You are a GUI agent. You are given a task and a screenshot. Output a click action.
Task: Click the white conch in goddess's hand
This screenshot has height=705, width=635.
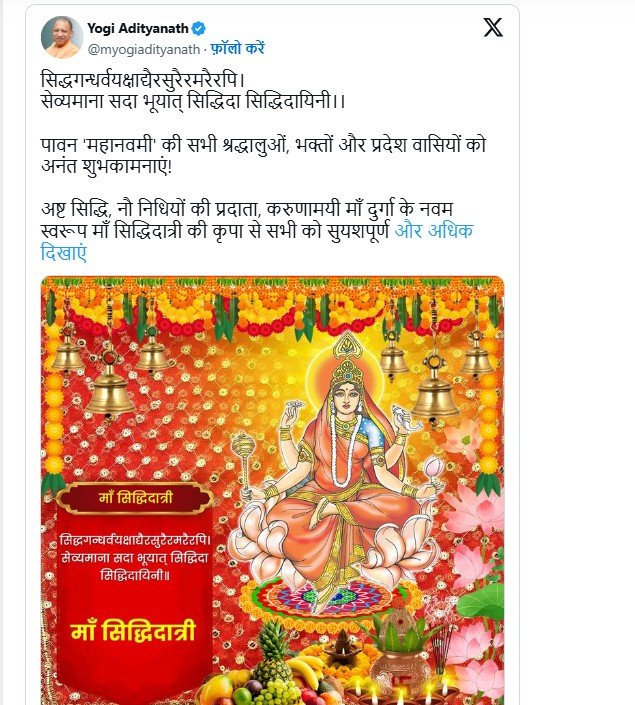point(406,416)
